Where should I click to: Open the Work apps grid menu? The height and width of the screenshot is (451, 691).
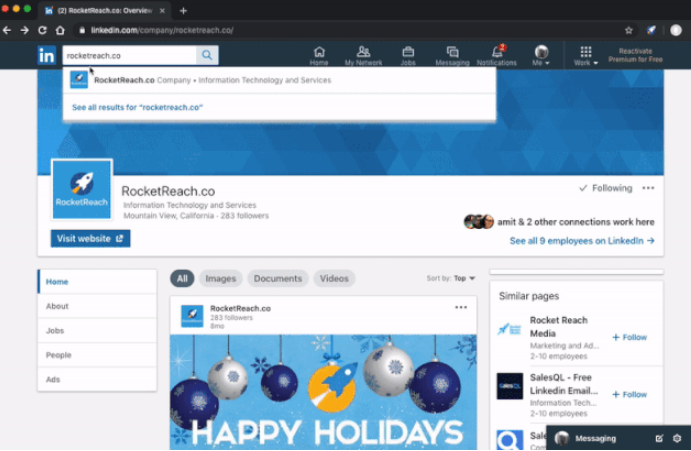pyautogui.click(x=586, y=56)
